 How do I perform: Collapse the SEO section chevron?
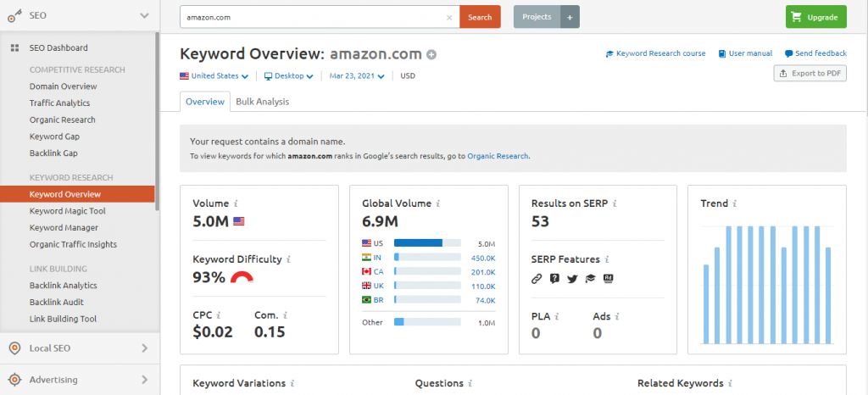tap(144, 15)
